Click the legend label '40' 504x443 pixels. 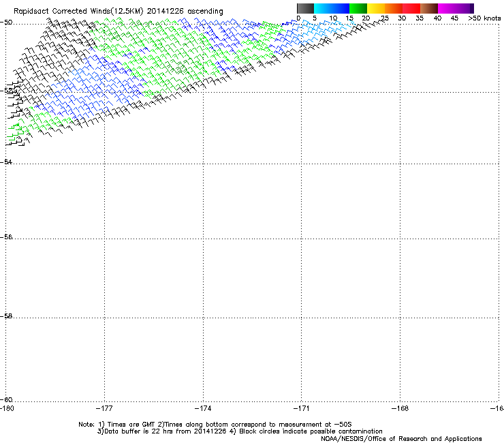[437, 18]
